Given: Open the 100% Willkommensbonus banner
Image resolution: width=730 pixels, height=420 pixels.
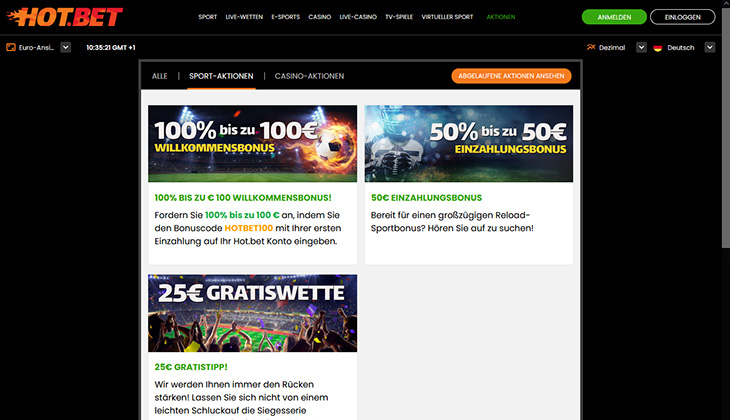Looking at the screenshot, I should coord(252,143).
